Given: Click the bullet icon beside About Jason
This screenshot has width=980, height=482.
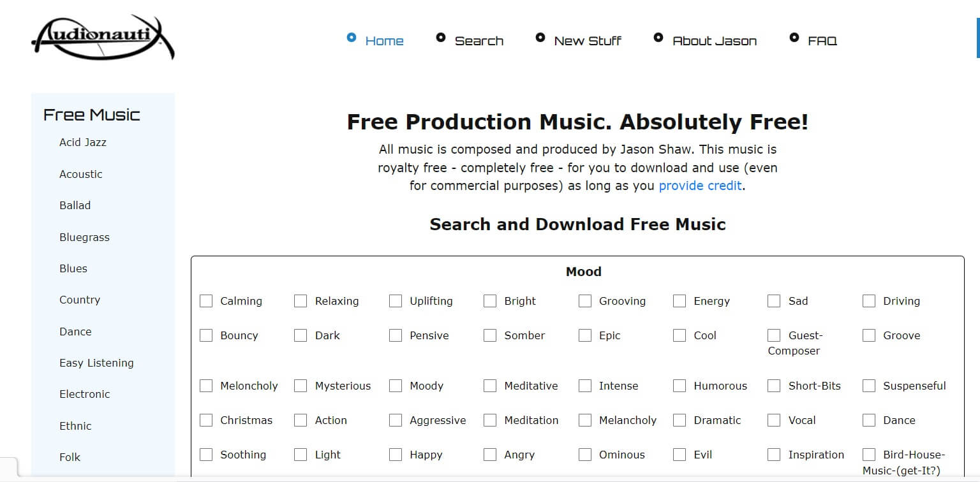Looking at the screenshot, I should click(x=658, y=38).
